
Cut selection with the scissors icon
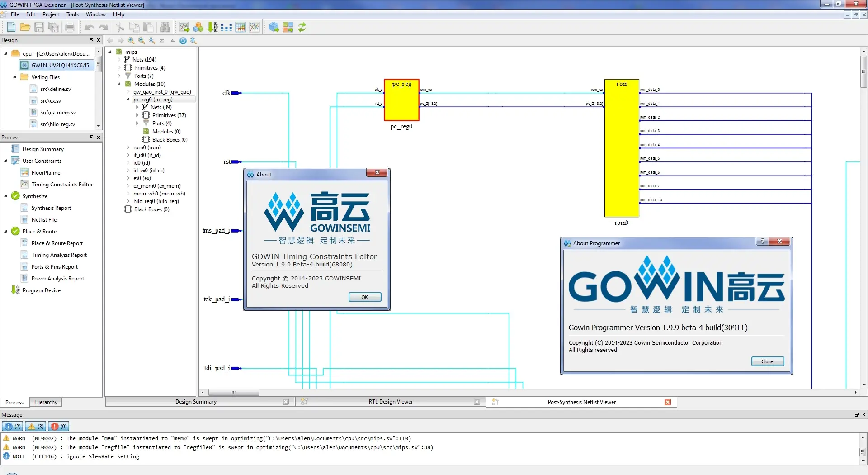click(120, 27)
